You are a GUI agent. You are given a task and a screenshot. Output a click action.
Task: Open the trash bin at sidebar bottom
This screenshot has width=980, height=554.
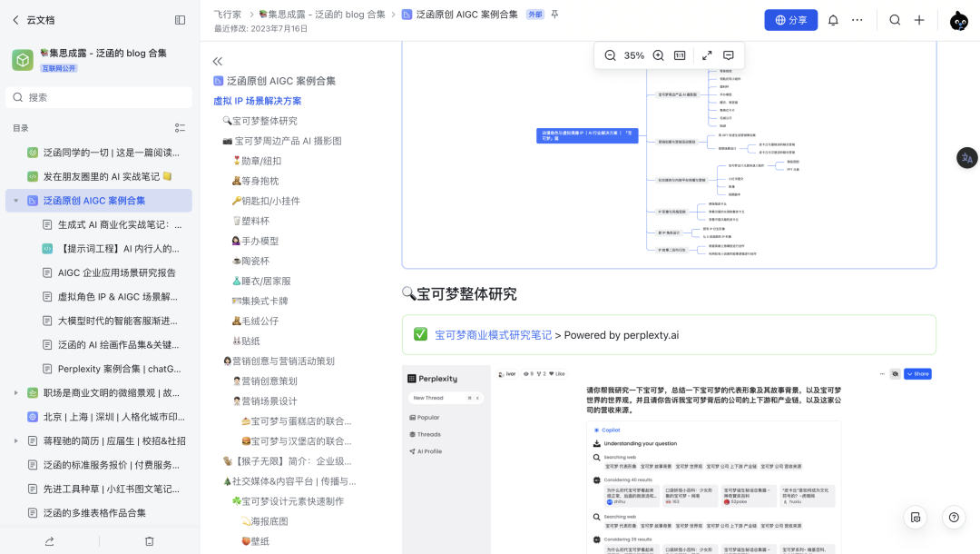tap(150, 541)
